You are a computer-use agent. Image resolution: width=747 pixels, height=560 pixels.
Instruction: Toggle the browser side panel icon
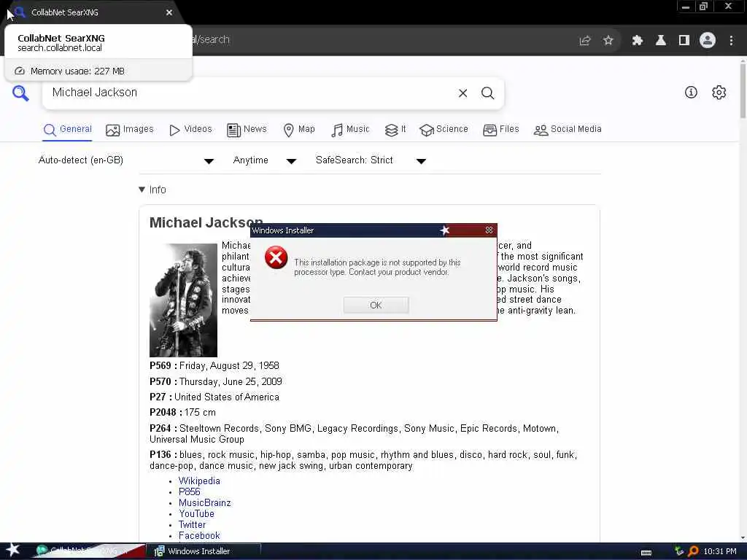coord(684,41)
